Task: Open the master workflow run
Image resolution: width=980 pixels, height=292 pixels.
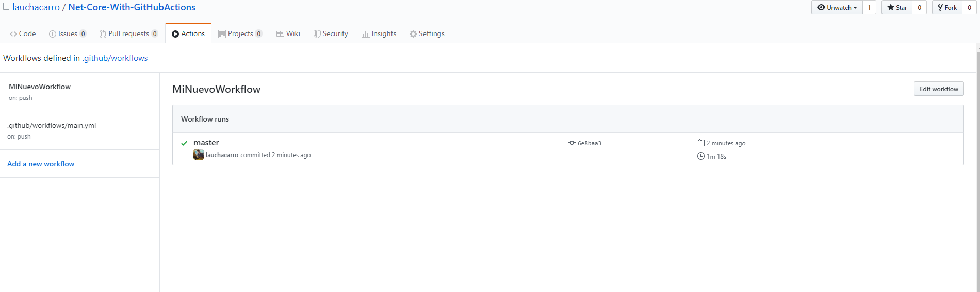Action: pyautogui.click(x=206, y=143)
